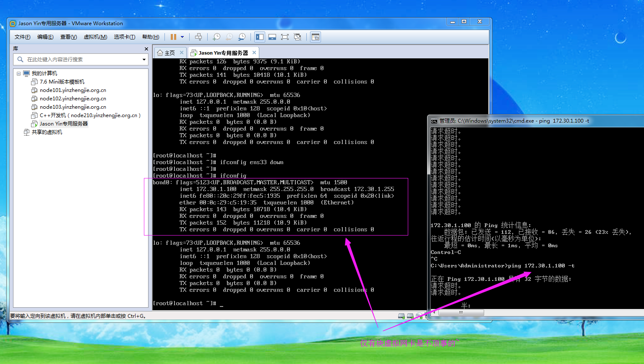Viewport: 644px width, 364px height.
Task: Toggle the library sidebar display
Action: pyautogui.click(x=260, y=37)
